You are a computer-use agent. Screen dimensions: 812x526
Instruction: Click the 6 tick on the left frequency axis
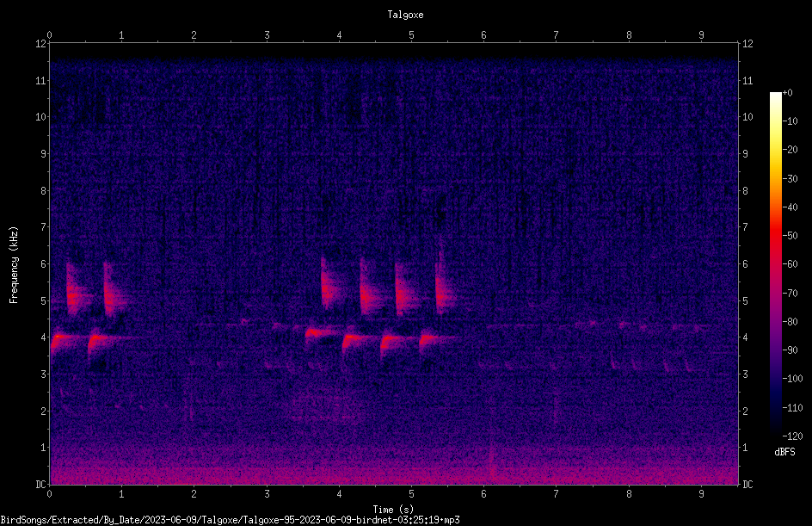43,264
